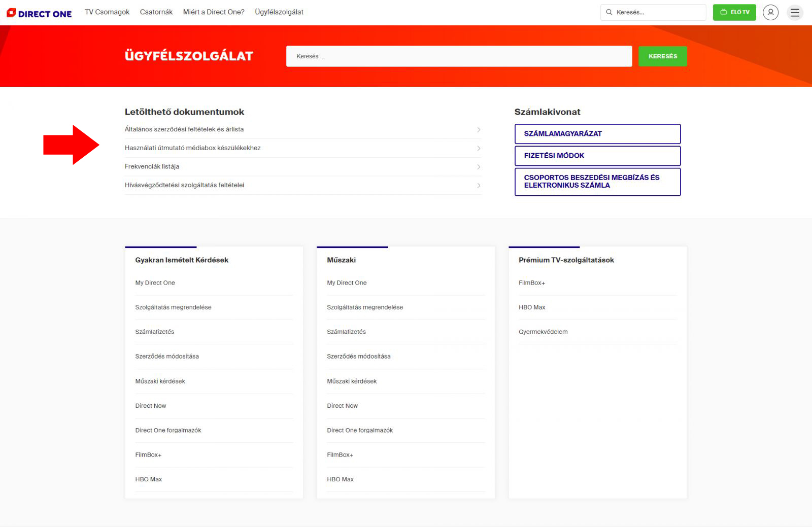
Task: Click the Direct One logo
Action: point(39,13)
